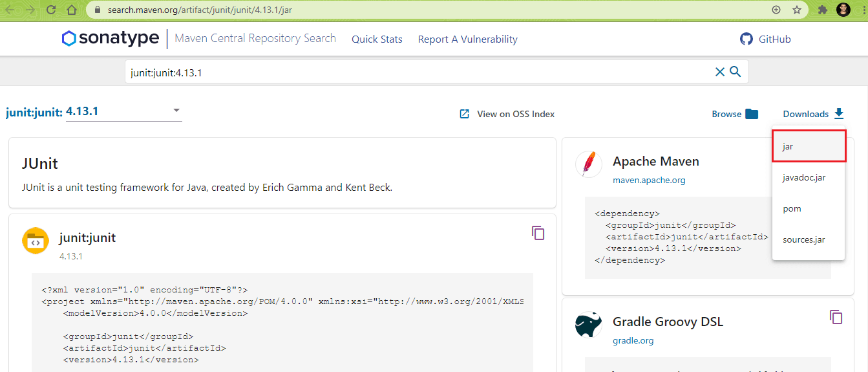Click the Sonatype logo
The width and height of the screenshot is (868, 372).
[111, 39]
